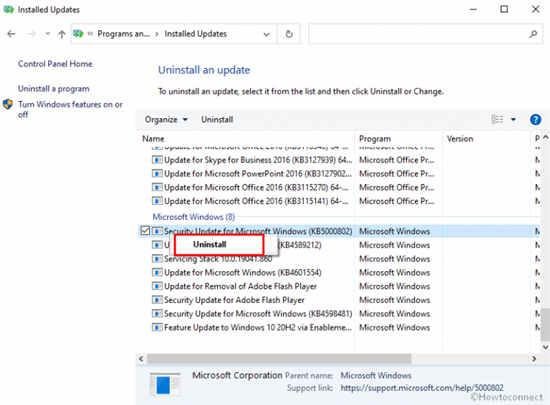
Task: Click the search magnifier icon
Action: pos(533,34)
